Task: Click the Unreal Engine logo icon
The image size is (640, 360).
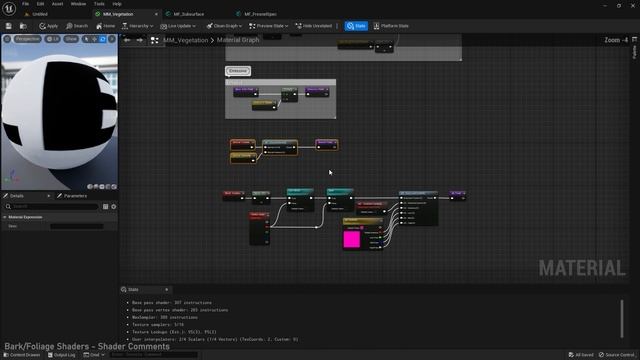Action: coord(9,8)
